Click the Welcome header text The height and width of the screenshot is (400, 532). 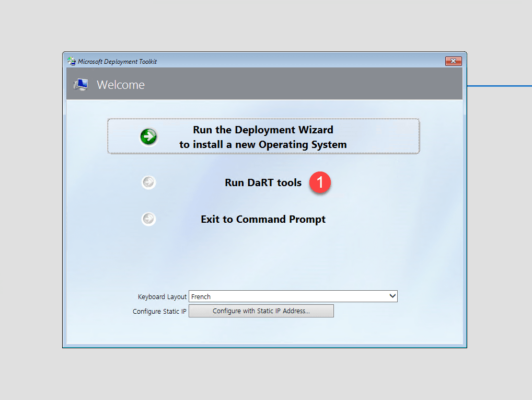coord(120,85)
